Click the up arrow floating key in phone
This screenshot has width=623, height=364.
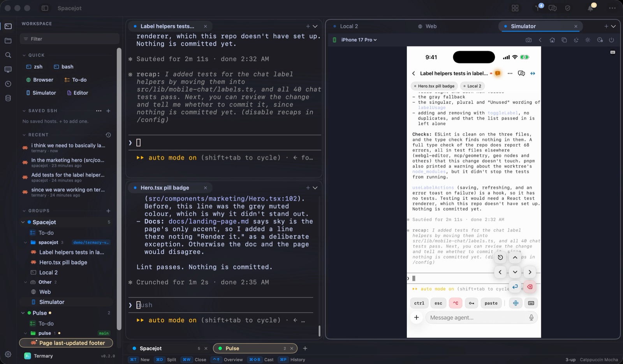515,257
